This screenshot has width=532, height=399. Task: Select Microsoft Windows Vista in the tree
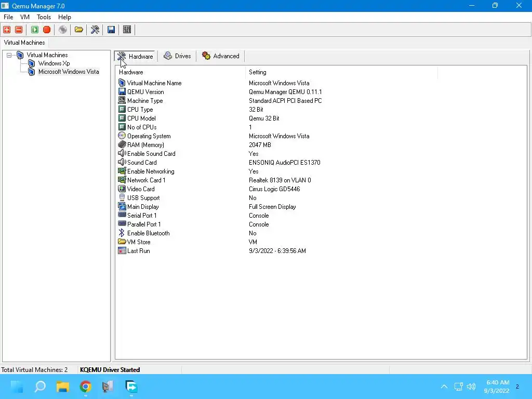tap(69, 72)
